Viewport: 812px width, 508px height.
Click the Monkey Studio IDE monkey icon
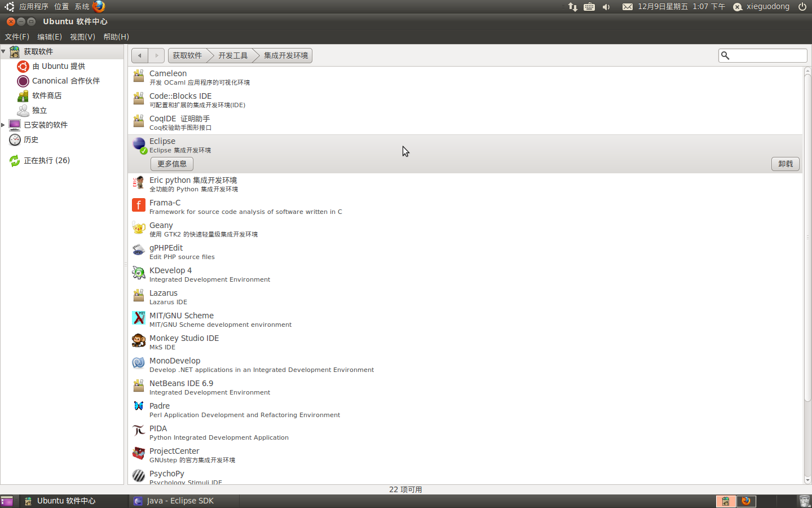coord(139,341)
